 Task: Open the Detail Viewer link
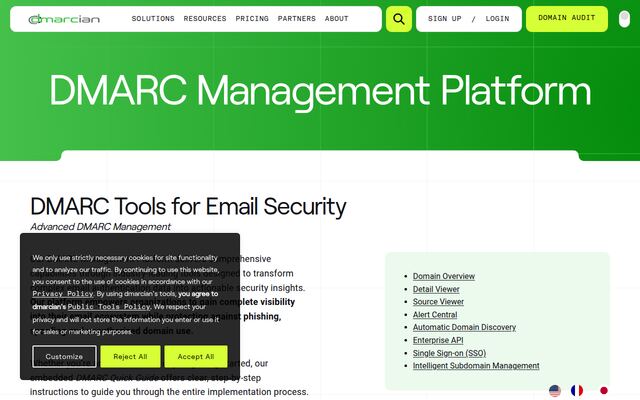coord(436,289)
